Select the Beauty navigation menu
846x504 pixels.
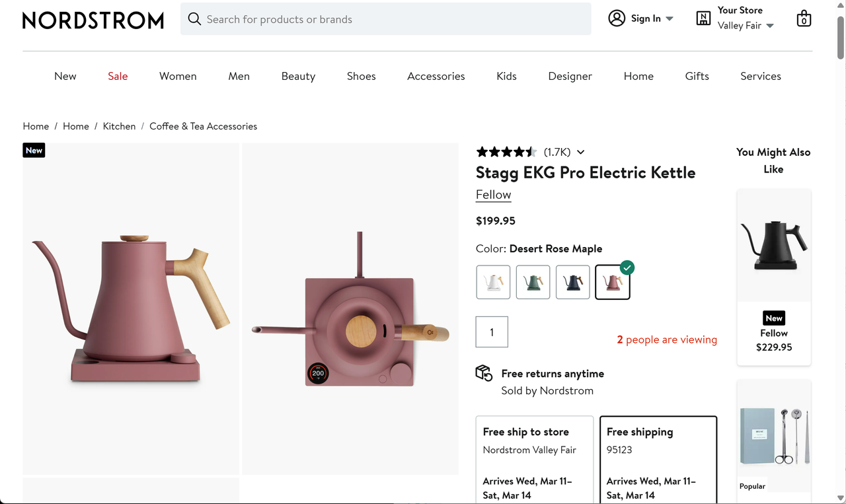(x=298, y=76)
